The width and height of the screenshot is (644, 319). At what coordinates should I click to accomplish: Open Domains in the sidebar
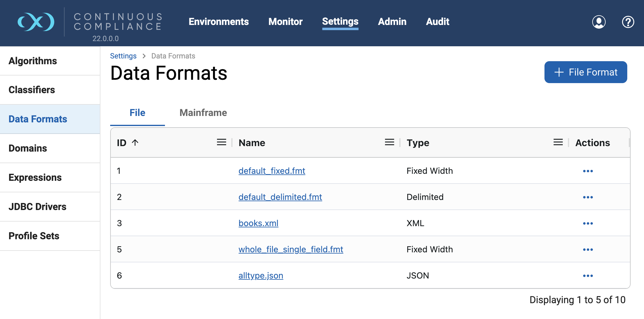[50, 148]
